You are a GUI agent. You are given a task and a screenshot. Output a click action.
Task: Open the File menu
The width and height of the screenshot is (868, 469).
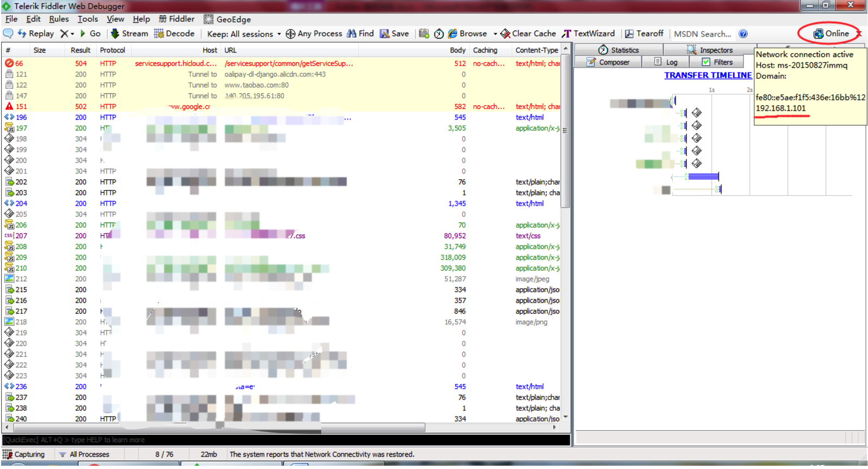[11, 19]
